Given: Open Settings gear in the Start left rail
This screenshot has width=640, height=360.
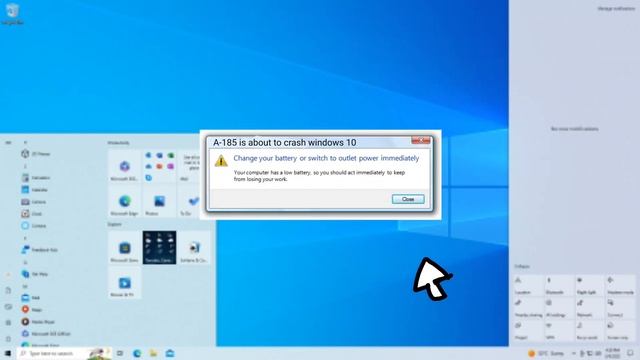Looking at the screenshot, I should click(x=8, y=322).
